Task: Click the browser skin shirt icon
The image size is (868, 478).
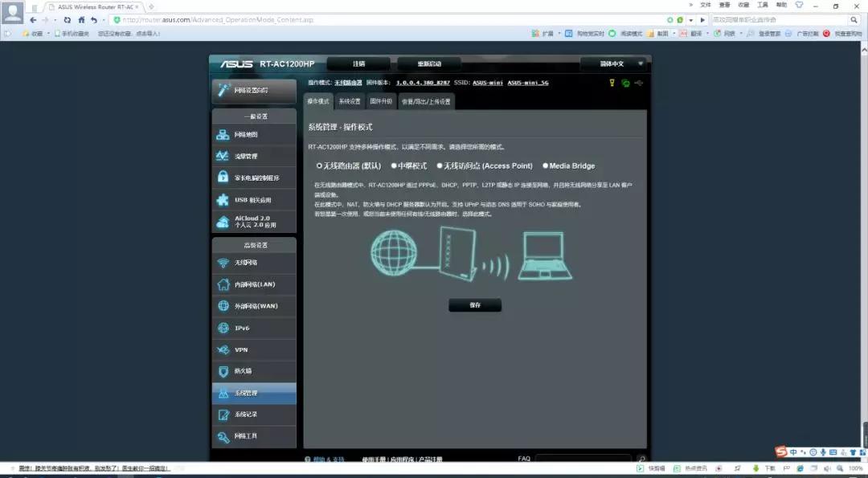Action: click(799, 5)
